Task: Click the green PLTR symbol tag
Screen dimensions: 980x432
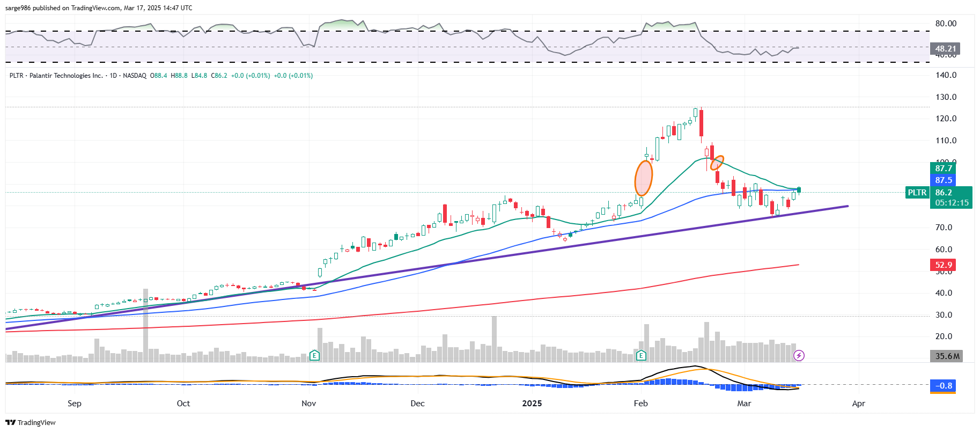Action: (x=917, y=193)
